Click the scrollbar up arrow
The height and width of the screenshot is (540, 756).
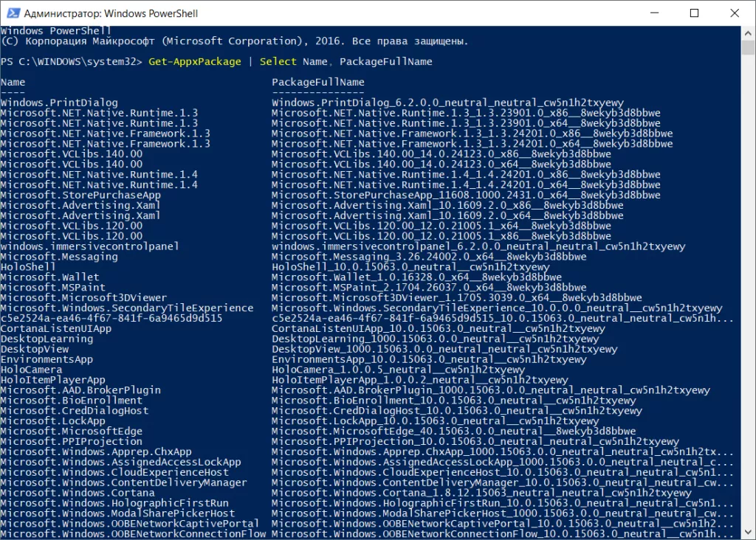[x=748, y=33]
